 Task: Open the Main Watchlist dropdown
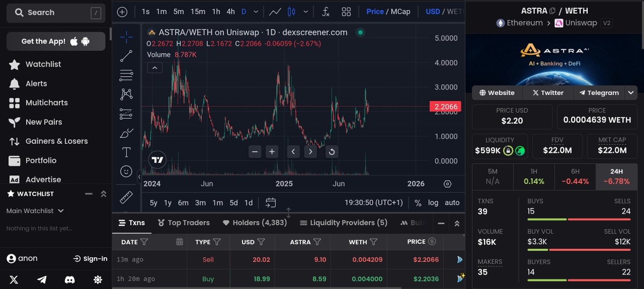click(35, 211)
